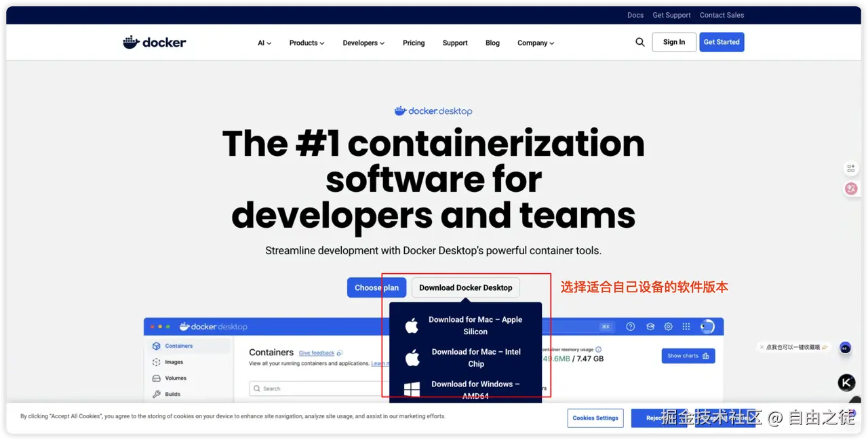868x440 pixels.
Task: Select the Images sidebar label
Action: pyautogui.click(x=174, y=362)
